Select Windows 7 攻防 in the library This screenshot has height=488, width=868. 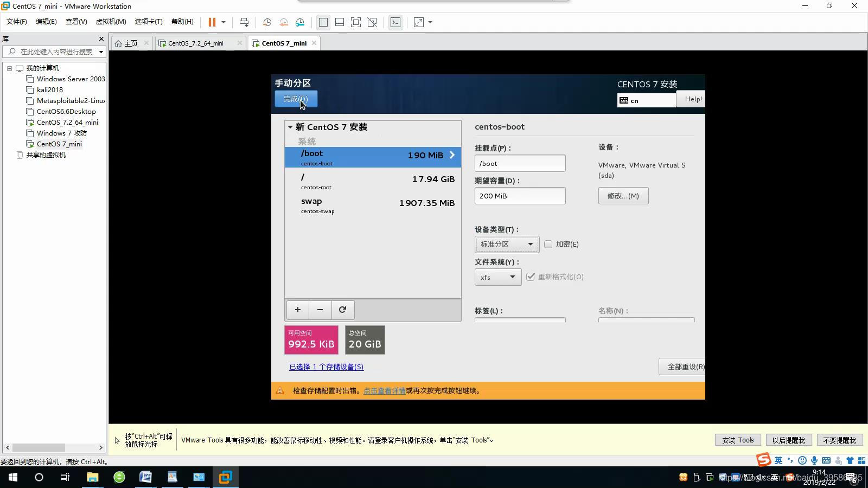point(61,133)
